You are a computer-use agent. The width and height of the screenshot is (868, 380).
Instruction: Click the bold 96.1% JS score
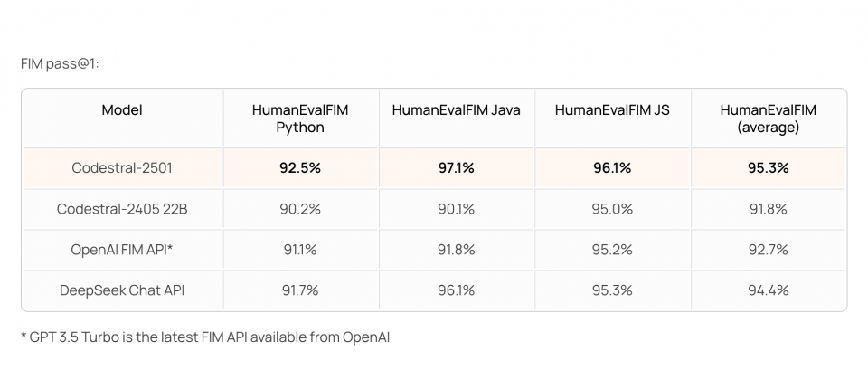(x=612, y=168)
